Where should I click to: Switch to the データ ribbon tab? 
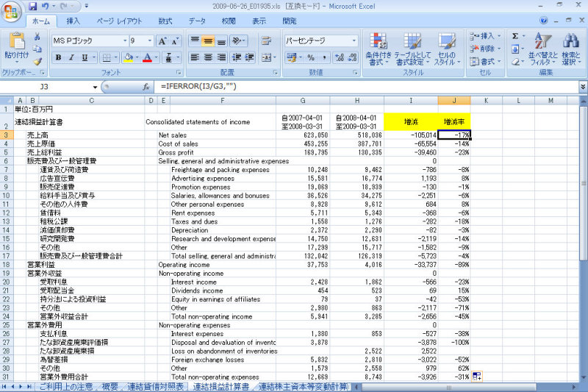(x=197, y=21)
